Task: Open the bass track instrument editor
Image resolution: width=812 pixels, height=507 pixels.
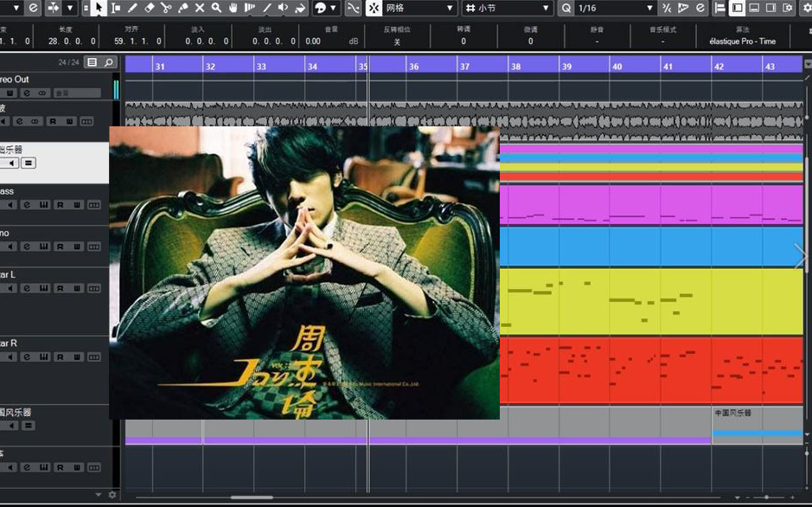Action: [x=43, y=205]
